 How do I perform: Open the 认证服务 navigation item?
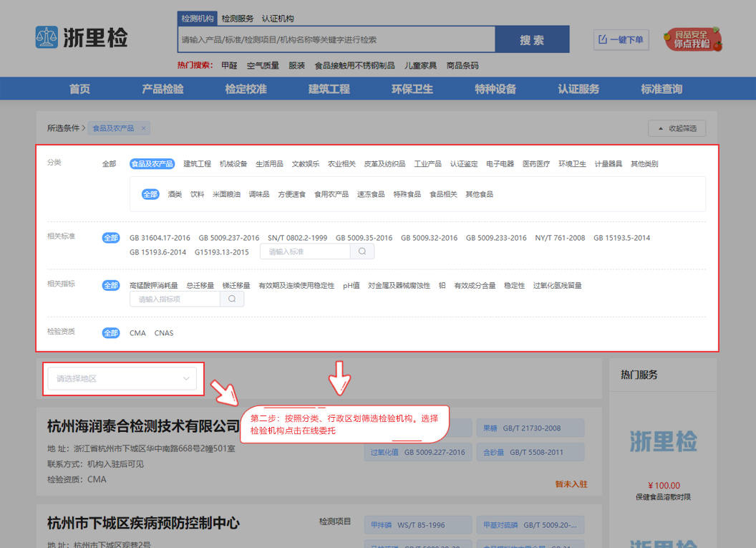[x=578, y=89]
